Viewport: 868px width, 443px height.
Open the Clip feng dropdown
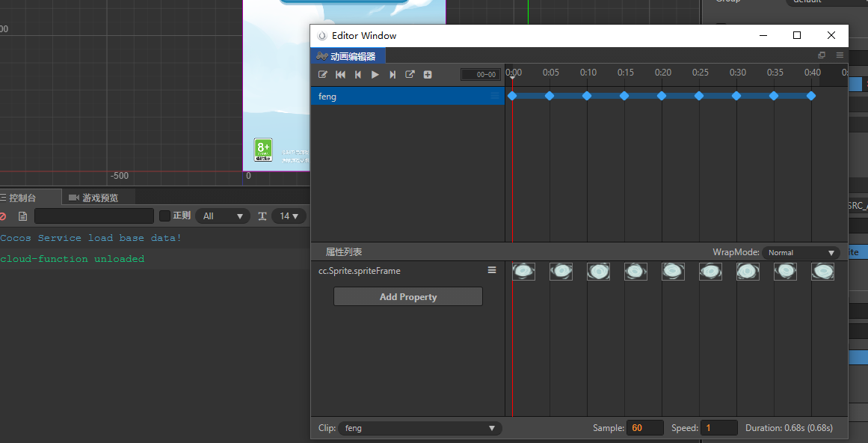tap(419, 428)
